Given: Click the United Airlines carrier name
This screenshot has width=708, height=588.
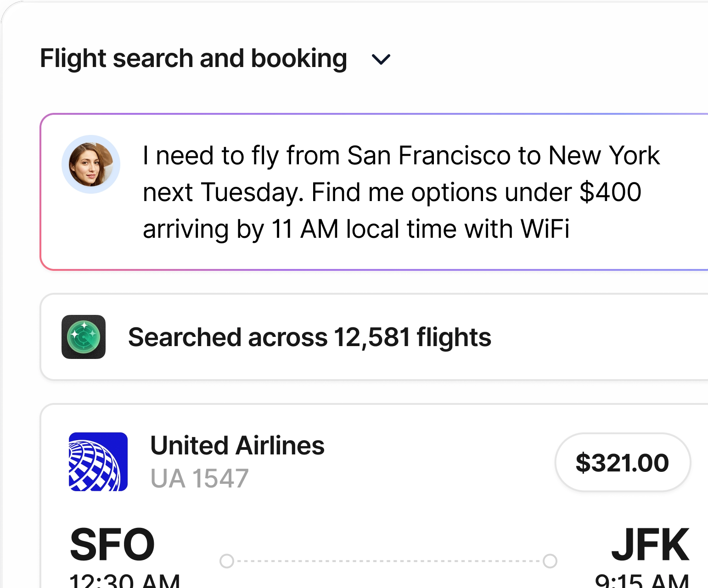Looking at the screenshot, I should [x=237, y=446].
